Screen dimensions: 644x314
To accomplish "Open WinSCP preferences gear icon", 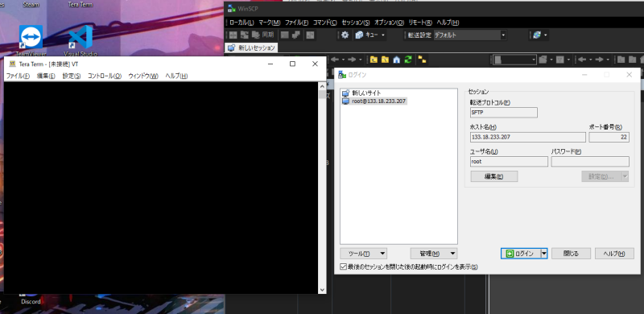I will (x=345, y=35).
